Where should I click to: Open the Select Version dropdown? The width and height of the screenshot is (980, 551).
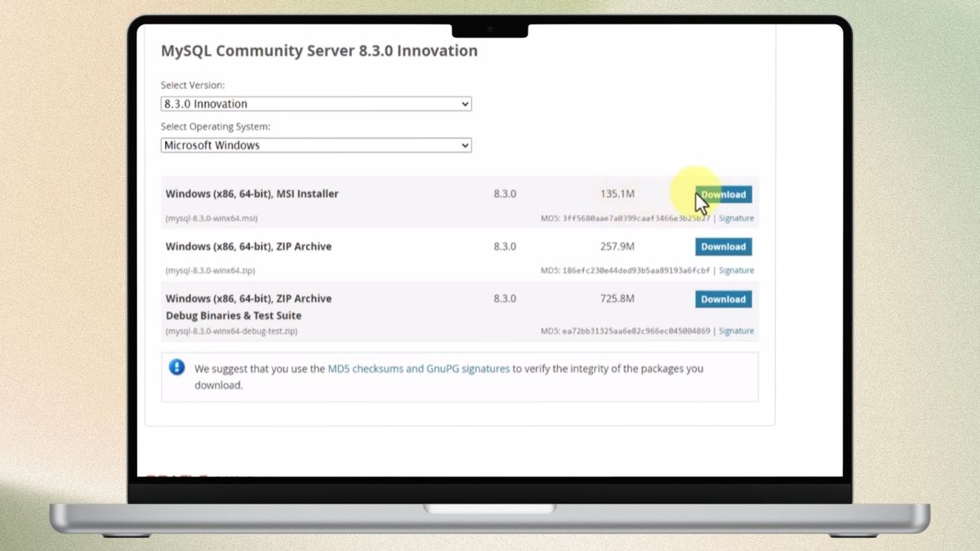(316, 104)
